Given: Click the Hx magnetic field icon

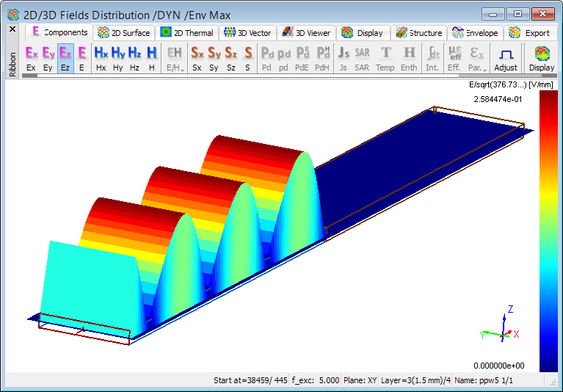Looking at the screenshot, I should point(101,59).
